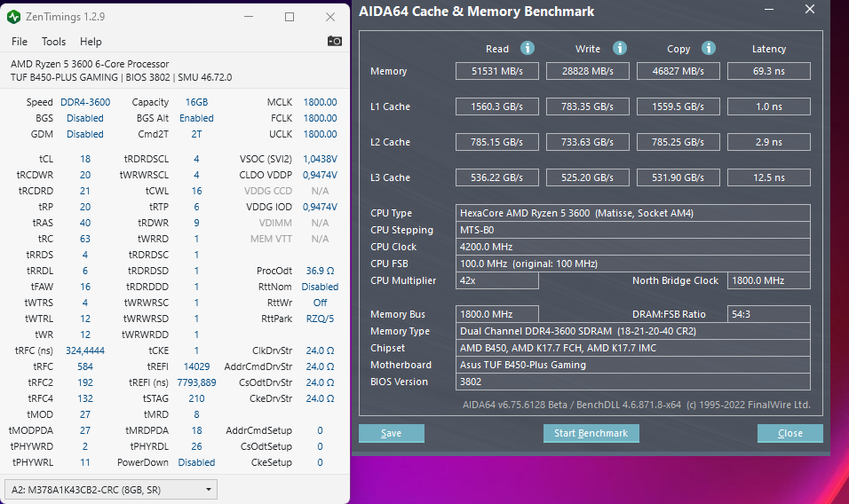849x504 pixels.
Task: Click the GDM value Disabled
Action: [x=85, y=134]
